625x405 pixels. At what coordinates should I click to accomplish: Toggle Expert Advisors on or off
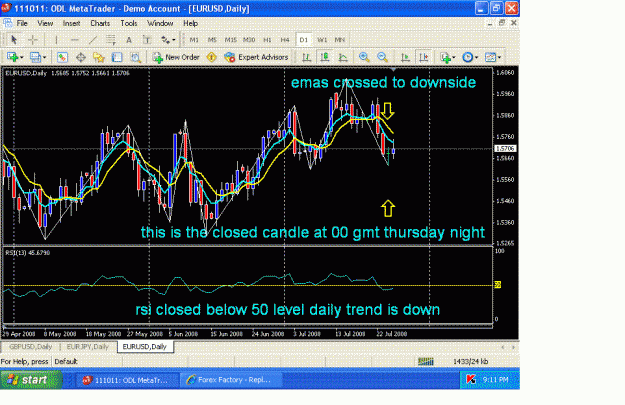pos(256,57)
